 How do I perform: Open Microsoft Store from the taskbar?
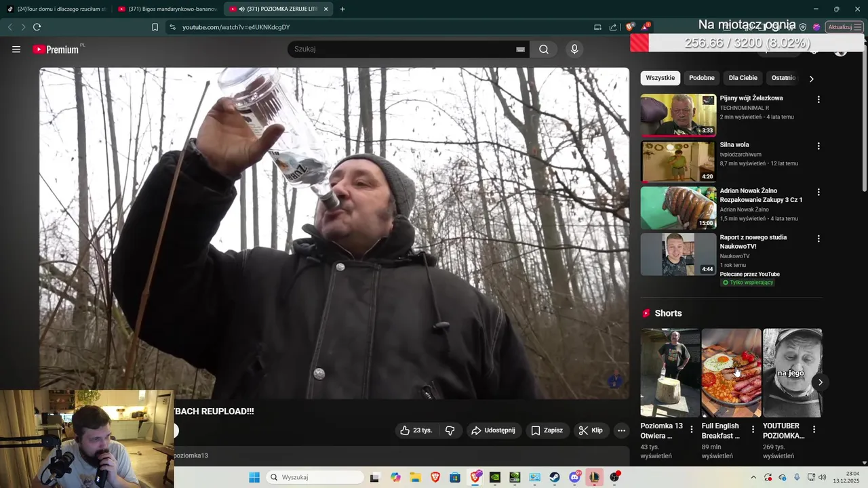pos(455,477)
